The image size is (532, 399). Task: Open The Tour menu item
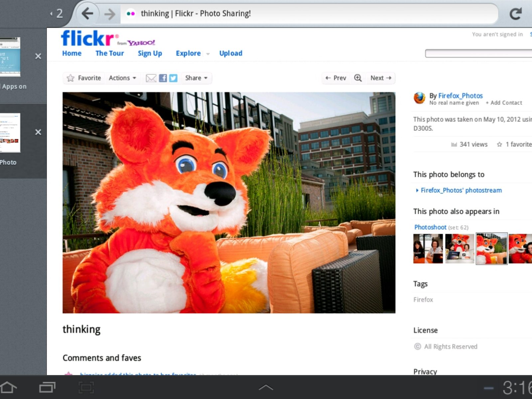point(109,53)
